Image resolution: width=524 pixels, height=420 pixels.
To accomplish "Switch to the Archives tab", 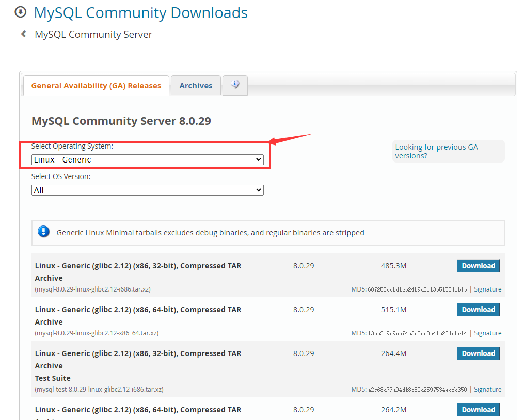I will pyautogui.click(x=196, y=86).
